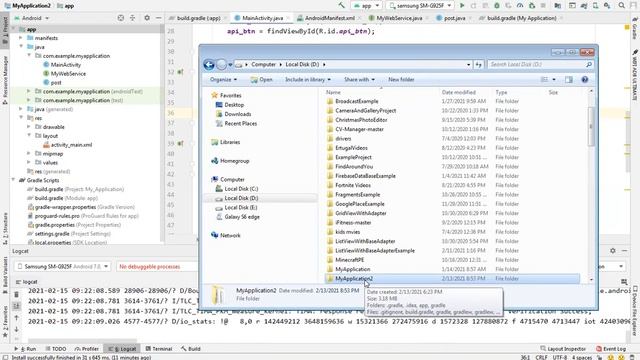Collapse Gradle Scripts node
Viewport: 640px width, 360px height.
(x=13, y=180)
